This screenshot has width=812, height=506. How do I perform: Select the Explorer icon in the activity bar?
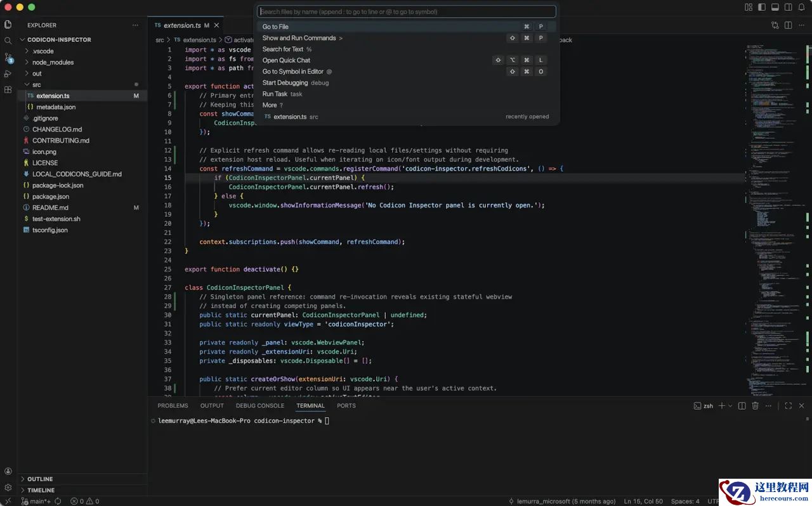(8, 24)
